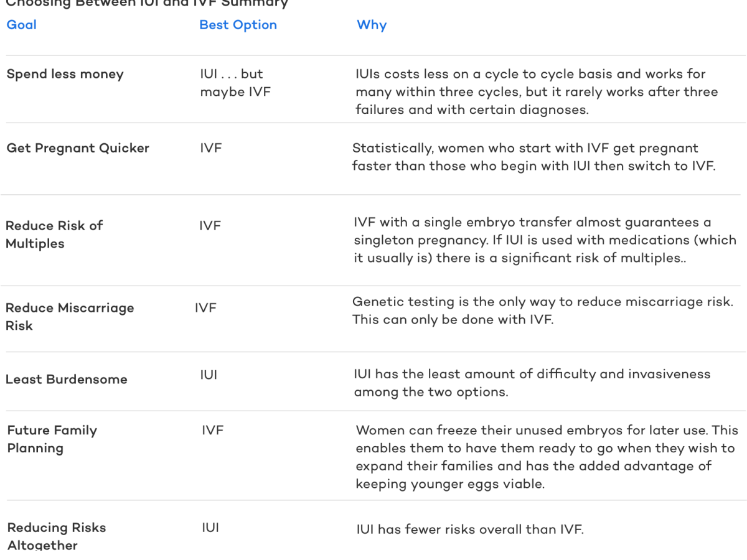Image resolution: width=747 pixels, height=560 pixels.
Task: Click 'IUI has fewer risks overall' text
Action: (x=470, y=530)
